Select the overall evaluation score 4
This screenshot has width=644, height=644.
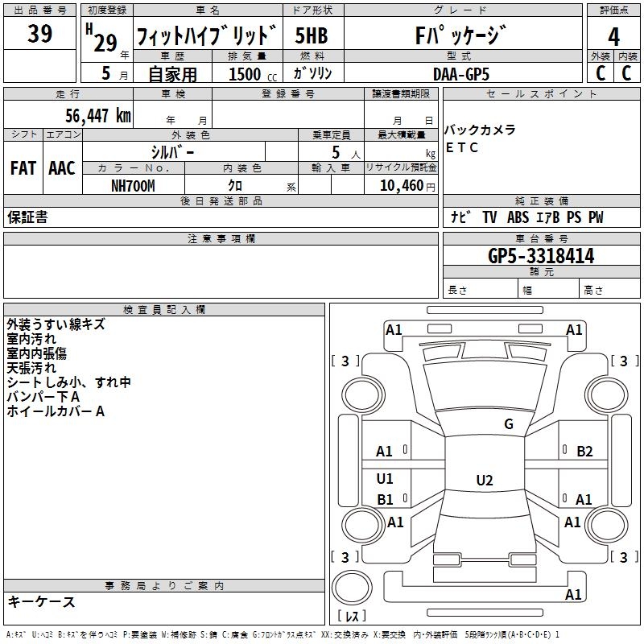[613, 36]
